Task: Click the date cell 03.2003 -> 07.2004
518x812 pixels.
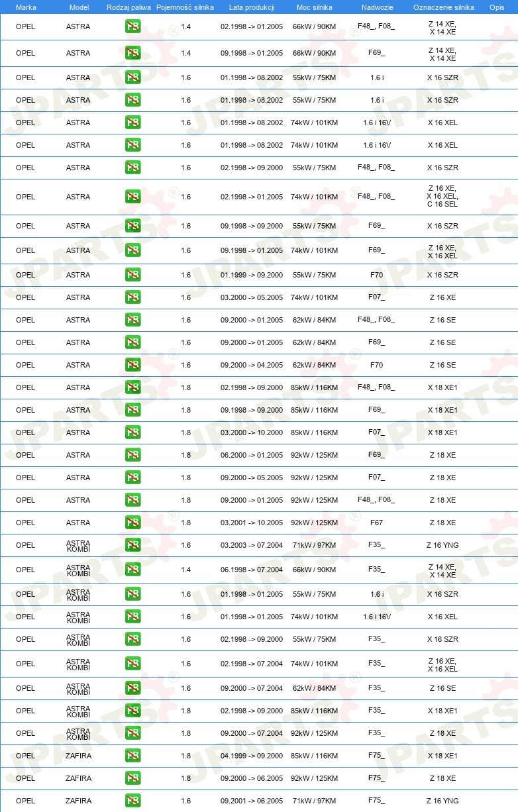Action: 252,545
